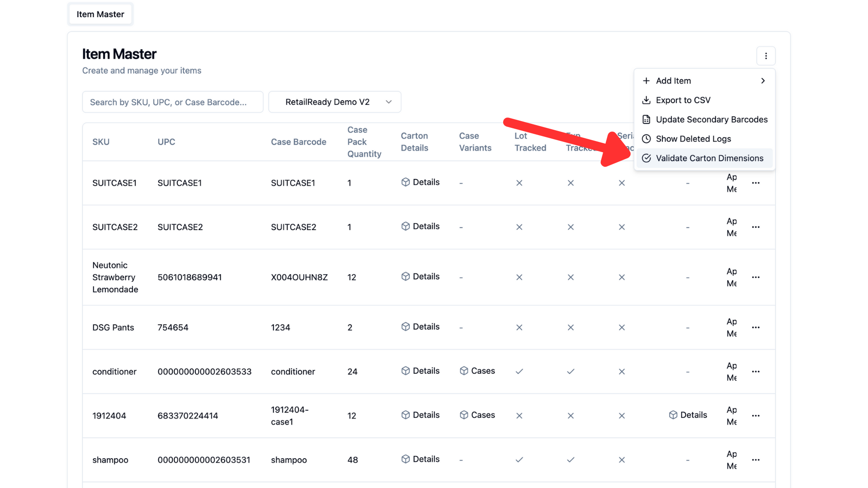Click UPC value 5061018689941

tap(189, 277)
